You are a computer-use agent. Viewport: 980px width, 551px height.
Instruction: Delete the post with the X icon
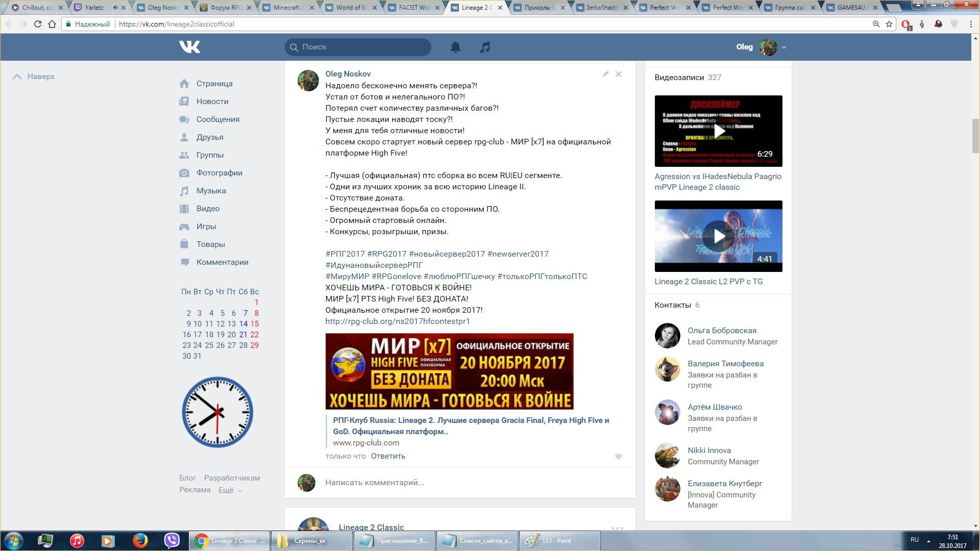[619, 74]
